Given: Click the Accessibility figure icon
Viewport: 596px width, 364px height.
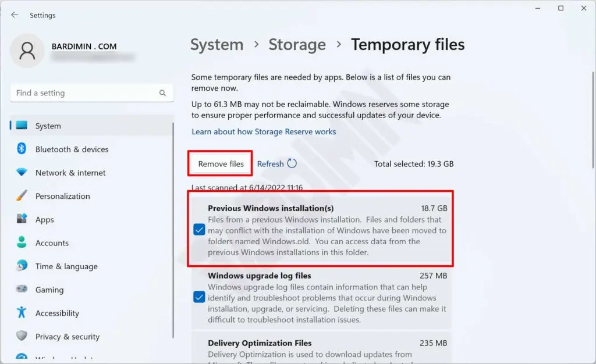Looking at the screenshot, I should click(x=22, y=312).
